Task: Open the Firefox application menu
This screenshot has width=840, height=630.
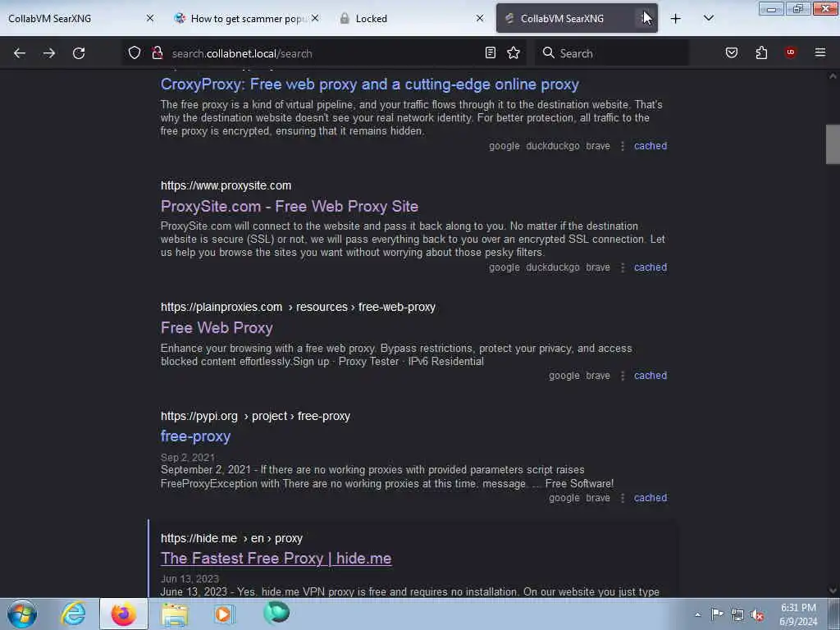Action: (x=820, y=52)
